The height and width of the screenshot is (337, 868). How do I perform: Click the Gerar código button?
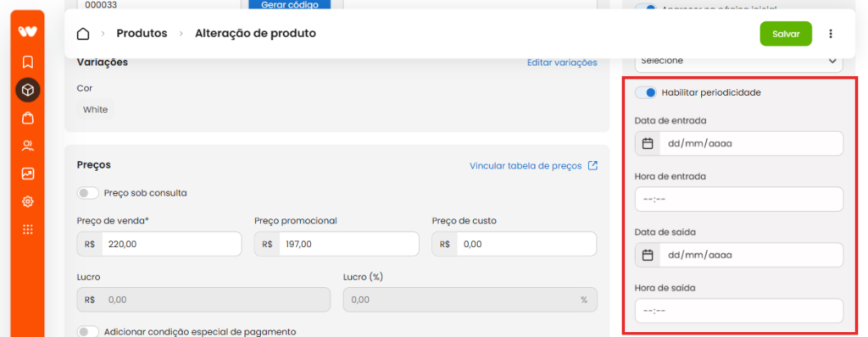tap(290, 5)
